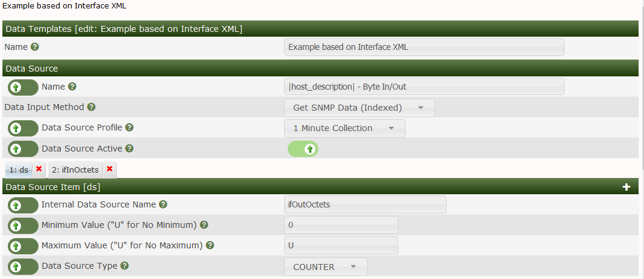Open the COUNTER data source type dropdown

coord(325,266)
